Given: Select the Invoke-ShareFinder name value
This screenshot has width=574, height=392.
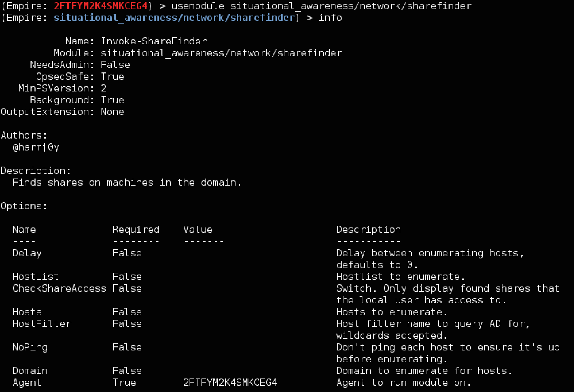Looking at the screenshot, I should click(154, 41).
